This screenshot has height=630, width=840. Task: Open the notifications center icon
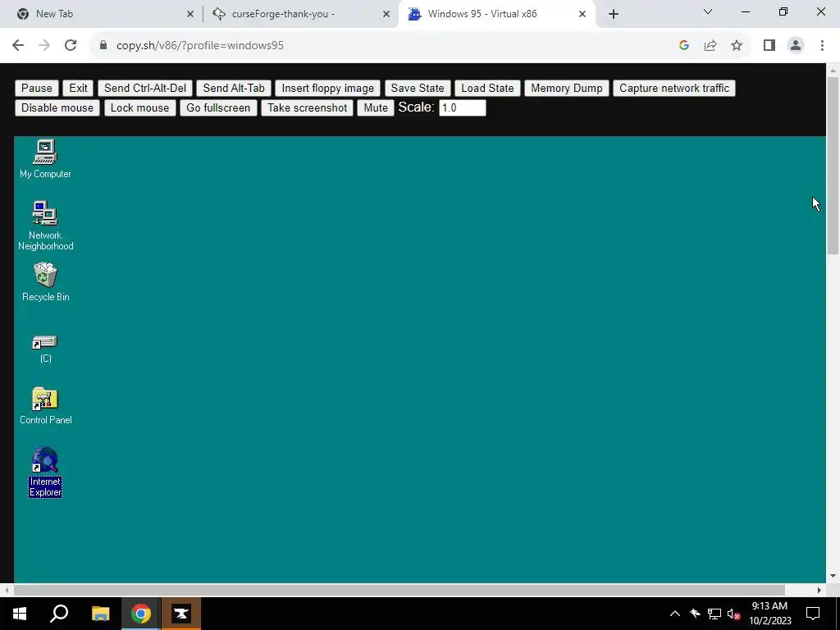click(813, 614)
